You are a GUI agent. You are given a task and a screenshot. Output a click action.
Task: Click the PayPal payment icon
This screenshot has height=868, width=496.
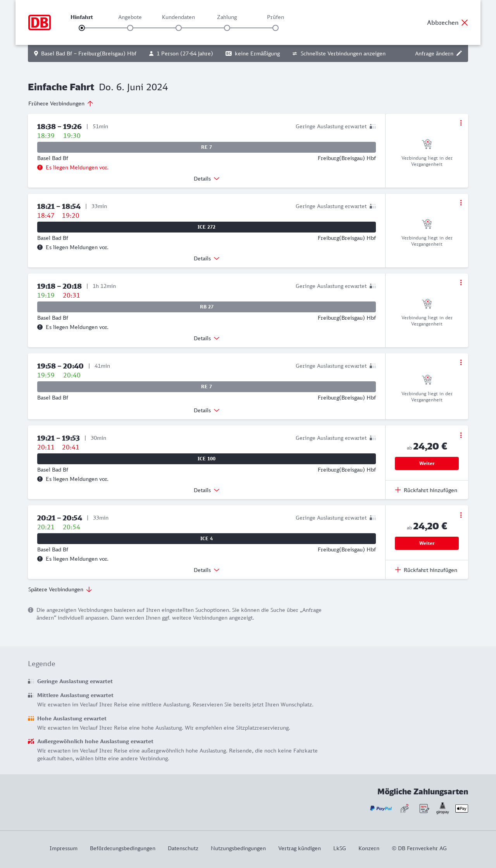coord(381,808)
